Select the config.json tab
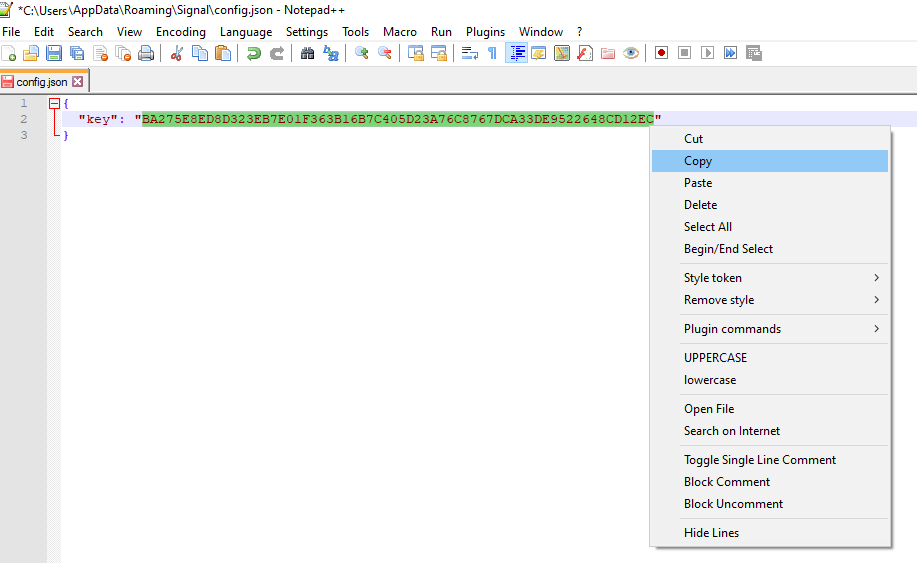This screenshot has height=563, width=917. 42,82
